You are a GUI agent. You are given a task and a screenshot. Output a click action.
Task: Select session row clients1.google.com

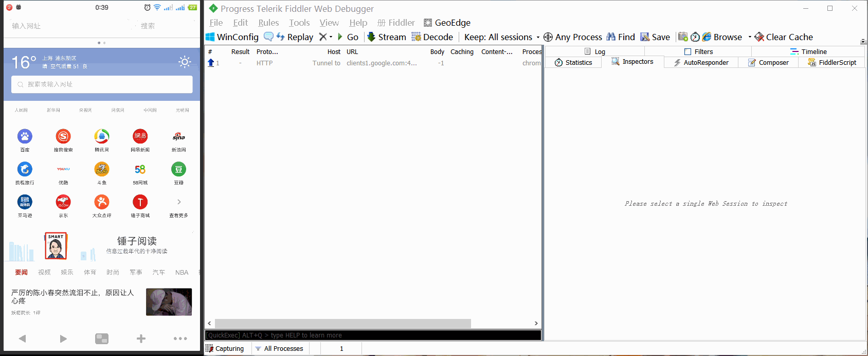[373, 63]
